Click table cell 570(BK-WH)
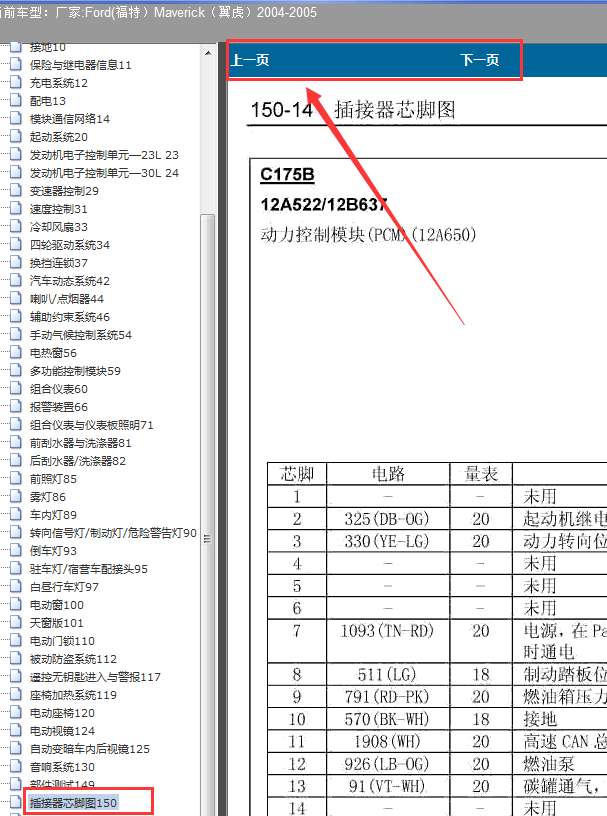 click(x=388, y=719)
